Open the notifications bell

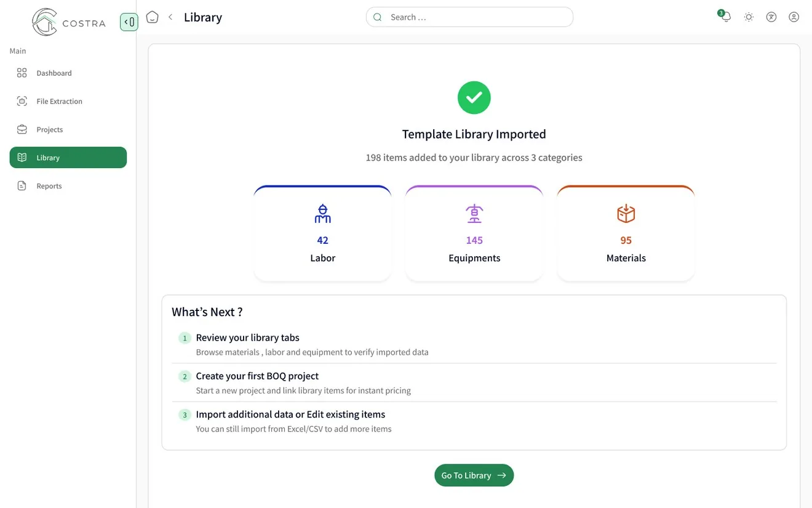coord(726,17)
